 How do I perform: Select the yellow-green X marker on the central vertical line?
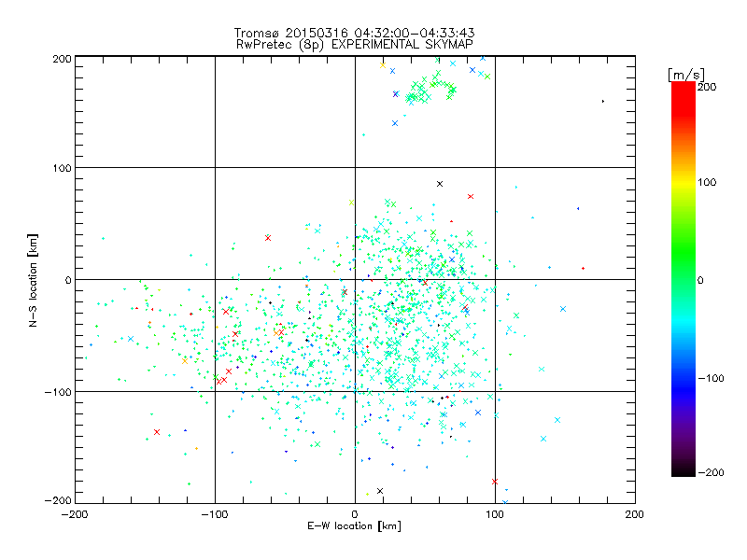tap(352, 203)
